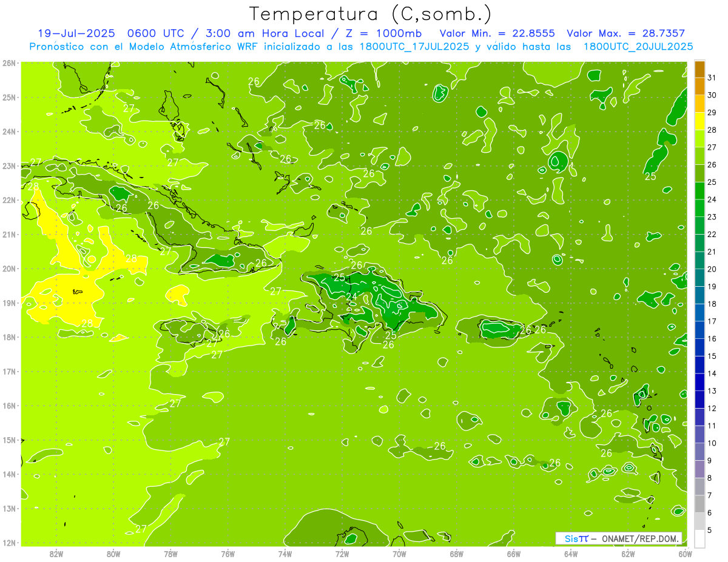The width and height of the screenshot is (728, 562).
Task: Click the white swatch below 5
Action: click(x=699, y=539)
